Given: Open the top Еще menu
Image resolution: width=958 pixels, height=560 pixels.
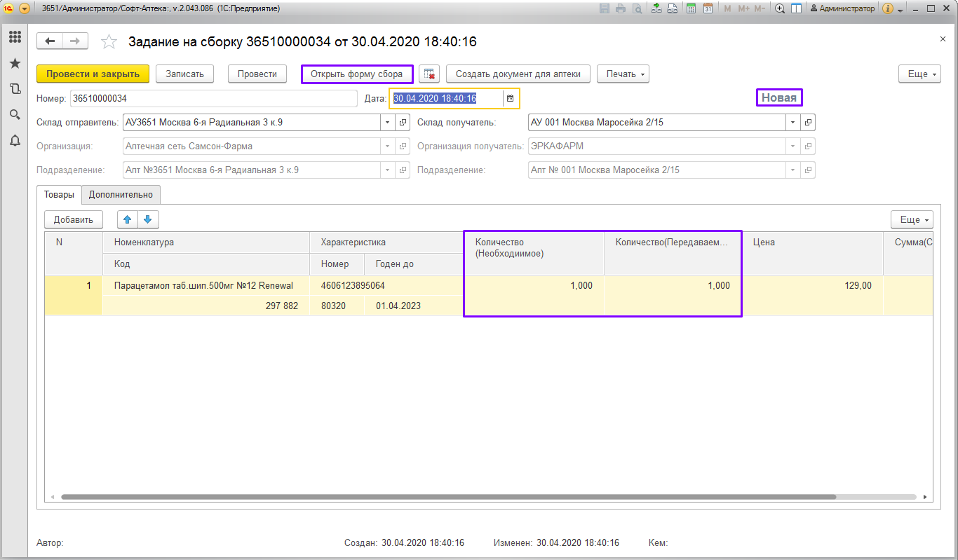Looking at the screenshot, I should [919, 74].
